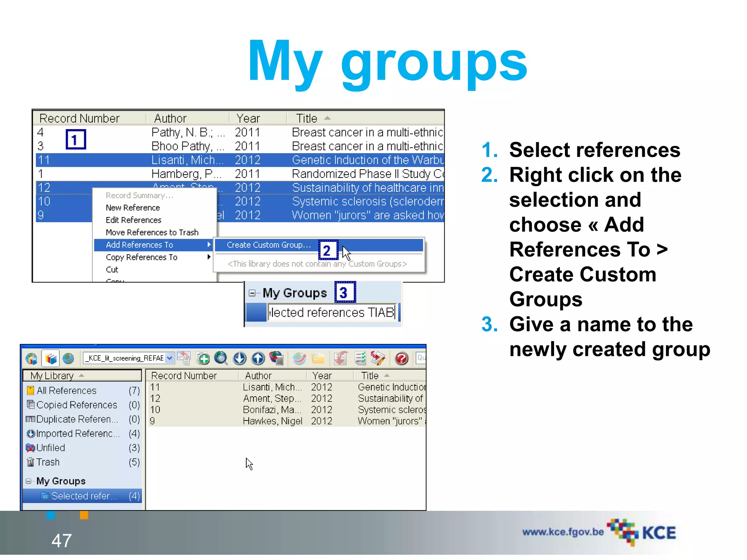Image resolution: width=747 pixels, height=560 pixels.
Task: Select Imported References group
Action: (83, 433)
